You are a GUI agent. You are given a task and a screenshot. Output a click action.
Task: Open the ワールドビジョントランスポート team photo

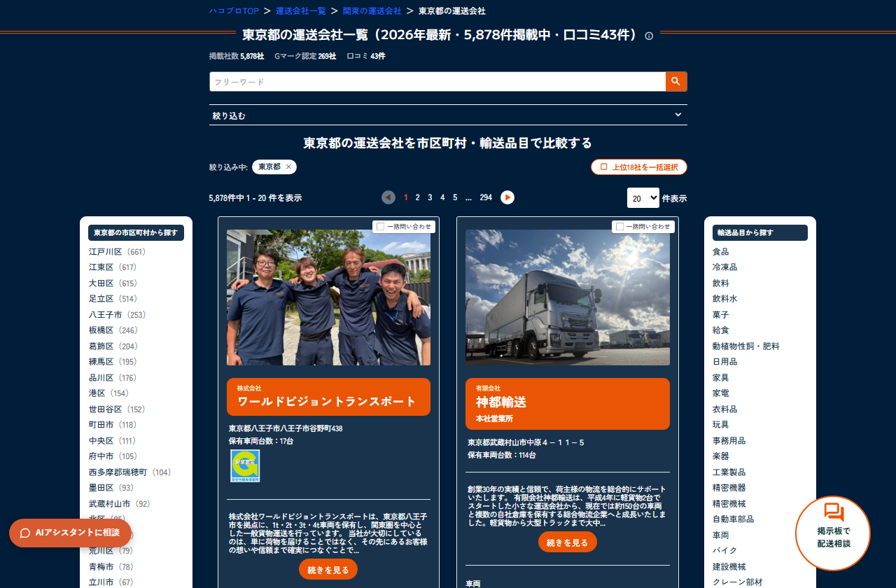click(x=328, y=297)
